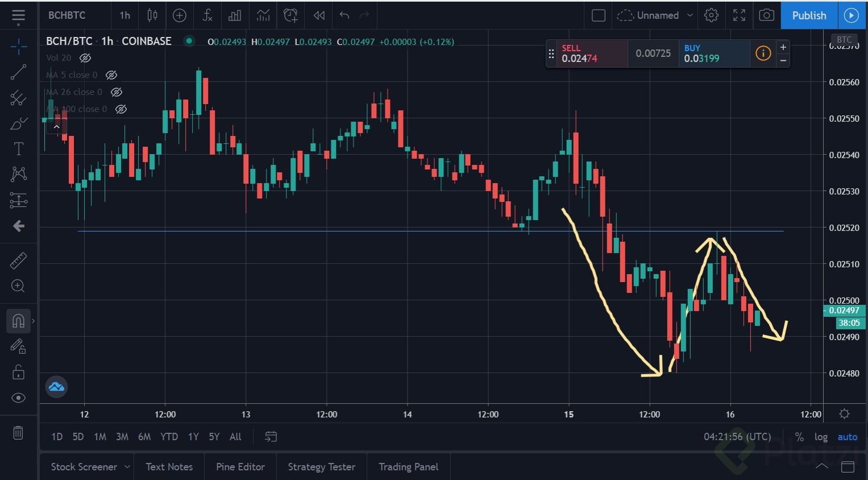The height and width of the screenshot is (480, 868).
Task: Select the Text annotation tool
Action: (x=18, y=148)
